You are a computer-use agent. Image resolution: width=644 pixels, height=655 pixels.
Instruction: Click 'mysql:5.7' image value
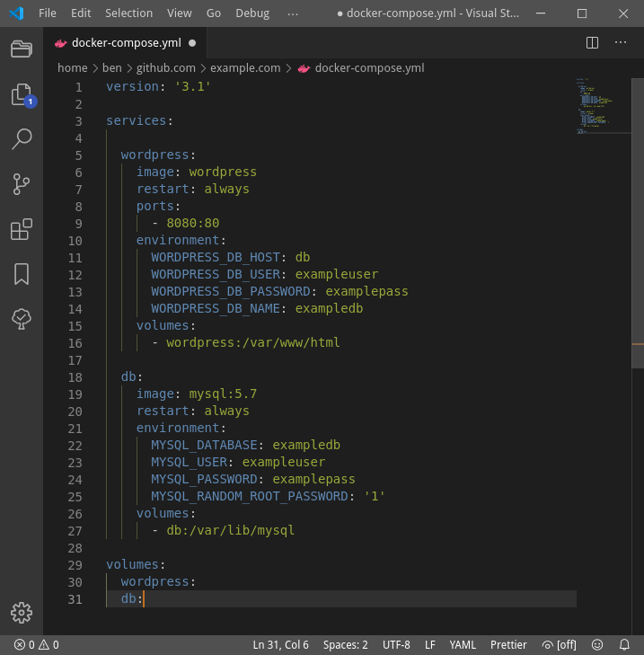pos(223,394)
